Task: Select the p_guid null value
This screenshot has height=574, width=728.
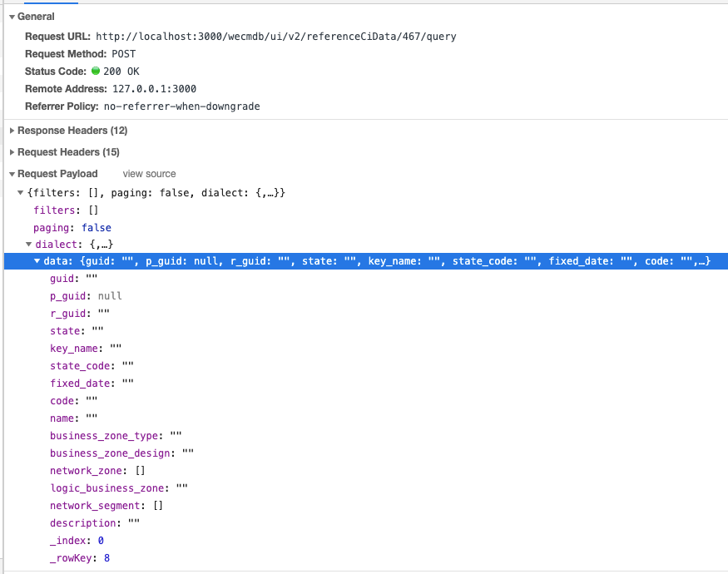Action: (109, 295)
